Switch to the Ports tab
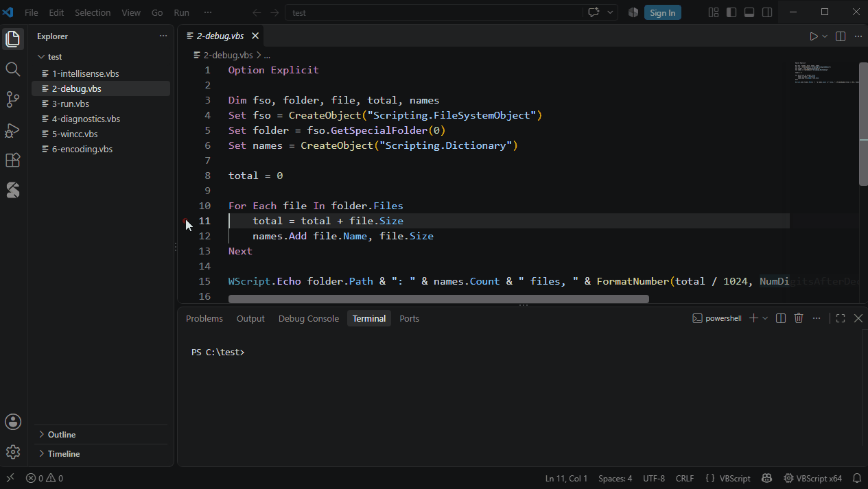The image size is (868, 489). (409, 318)
